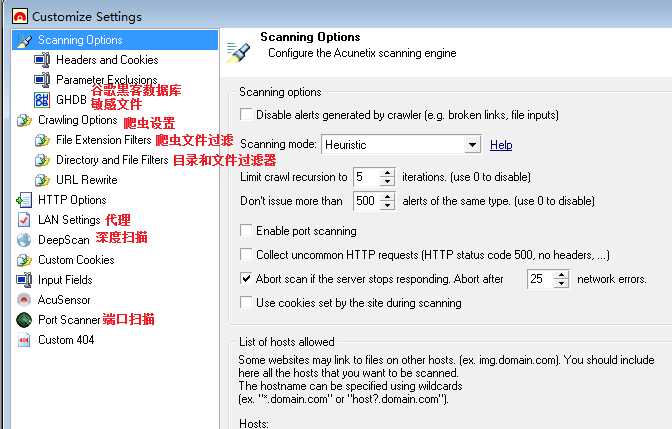Click the Crawling Options icon
The image size is (672, 429).
(x=24, y=120)
